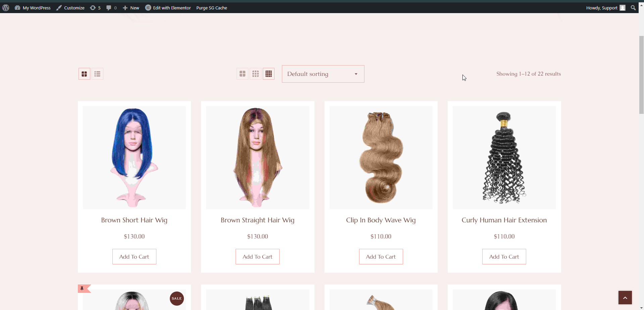Click the $110.00 price under Curly Human Hair Extension
The width and height of the screenshot is (644, 310).
504,236
